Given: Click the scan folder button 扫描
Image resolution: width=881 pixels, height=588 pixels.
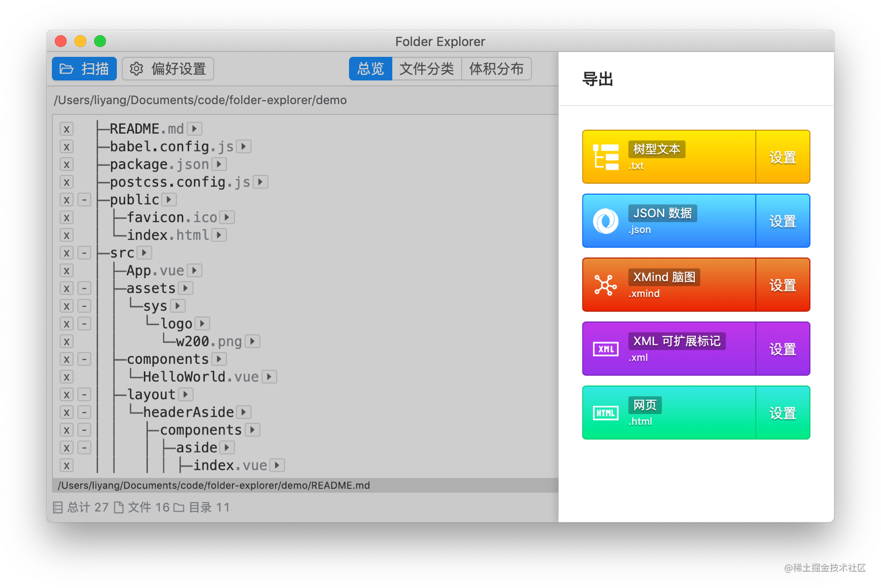Looking at the screenshot, I should (84, 69).
